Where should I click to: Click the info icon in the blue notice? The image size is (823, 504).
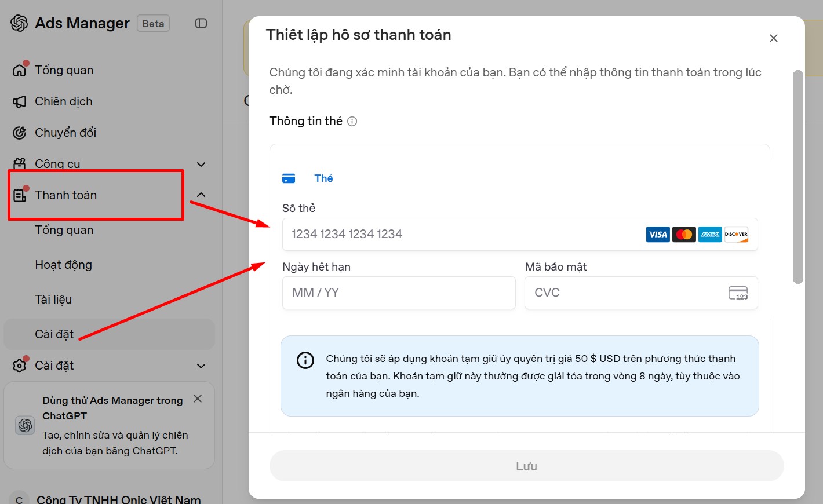(305, 360)
